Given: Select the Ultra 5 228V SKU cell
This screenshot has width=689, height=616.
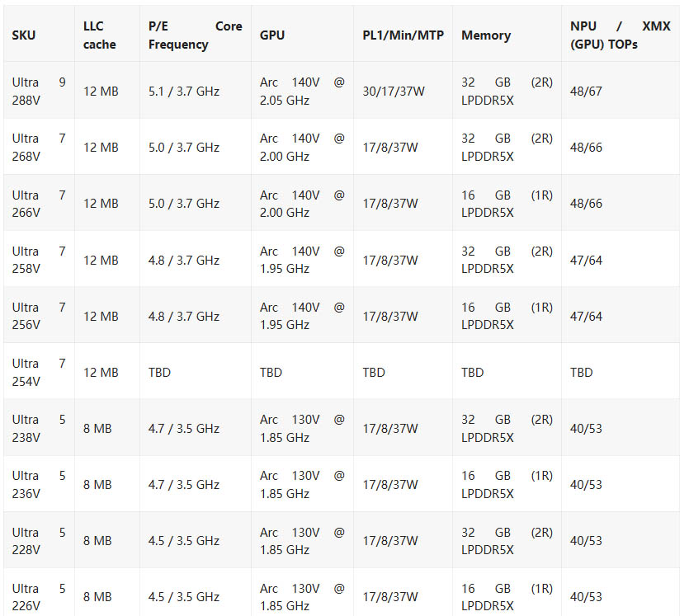Looking at the screenshot, I should (38, 541).
